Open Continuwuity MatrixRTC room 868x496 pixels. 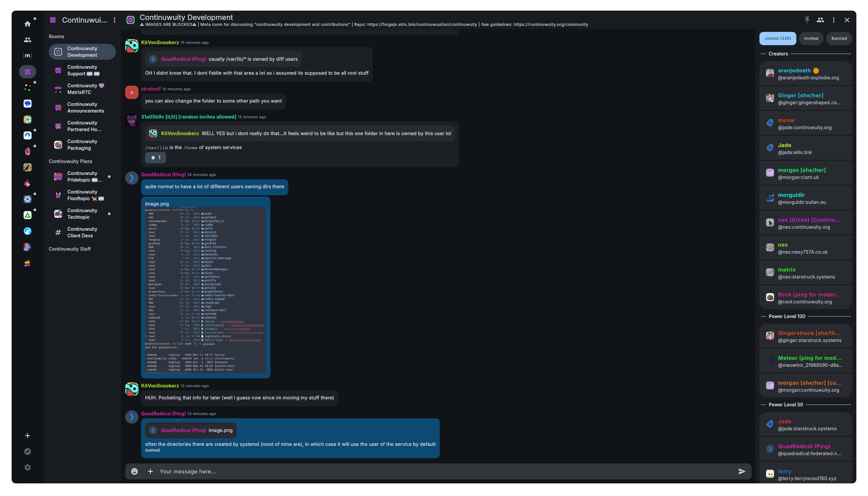82,89
